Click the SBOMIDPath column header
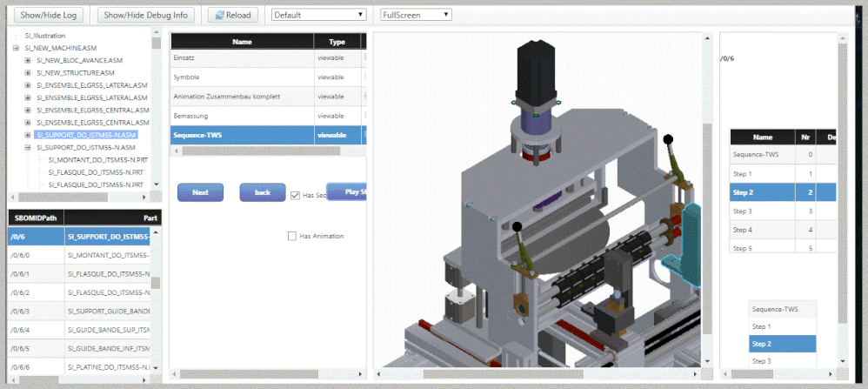Image resolution: width=868 pixels, height=389 pixels. pos(36,218)
